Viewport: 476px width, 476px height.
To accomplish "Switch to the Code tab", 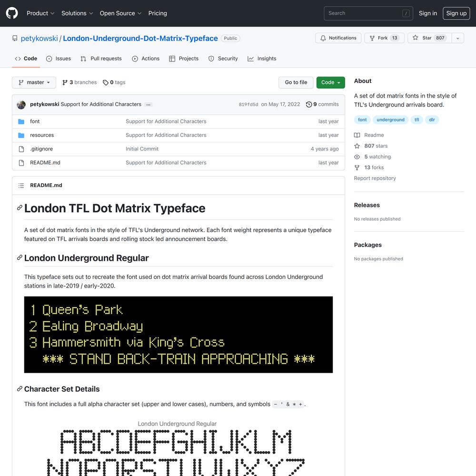I will pyautogui.click(x=26, y=59).
